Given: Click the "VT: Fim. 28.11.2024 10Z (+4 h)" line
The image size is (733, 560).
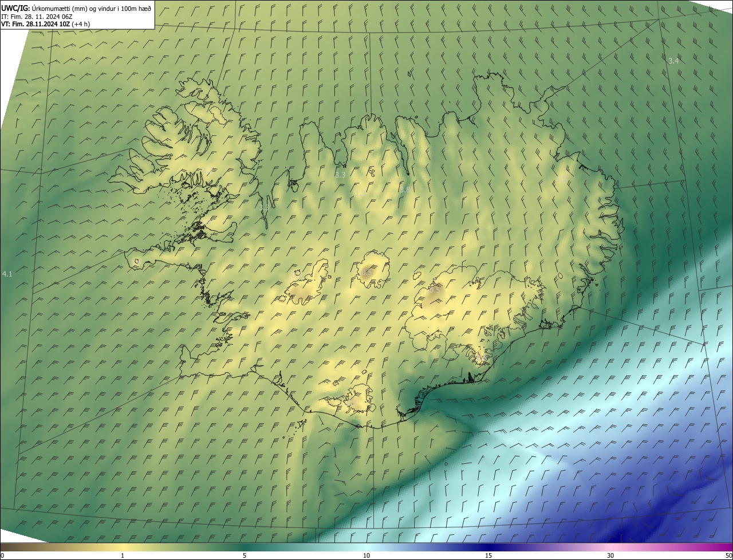Looking at the screenshot, I should tap(45, 24).
